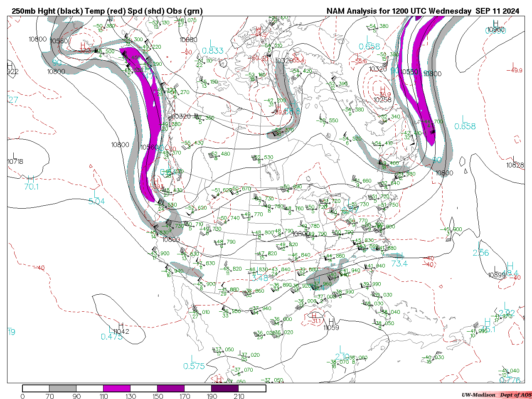Click the "10828" height label
This screenshot has height=399, width=532.
515,165
